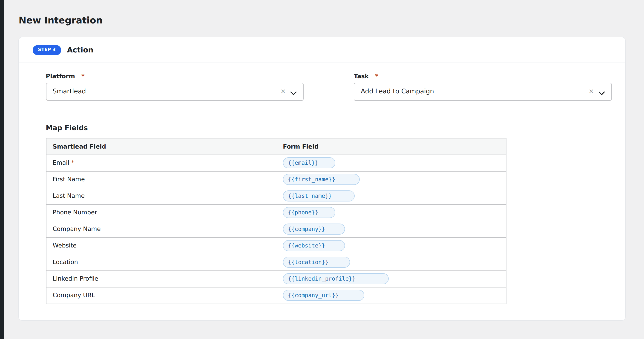Click the Email row label
This screenshot has height=339, width=644.
pyautogui.click(x=61, y=163)
